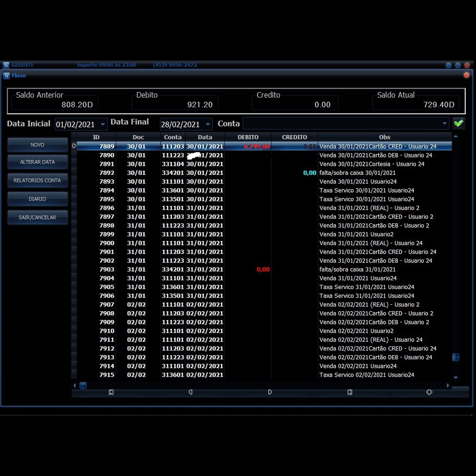This screenshot has width=476, height=476.
Task: Open the Data Inicial date dropdown
Action: [103, 124]
